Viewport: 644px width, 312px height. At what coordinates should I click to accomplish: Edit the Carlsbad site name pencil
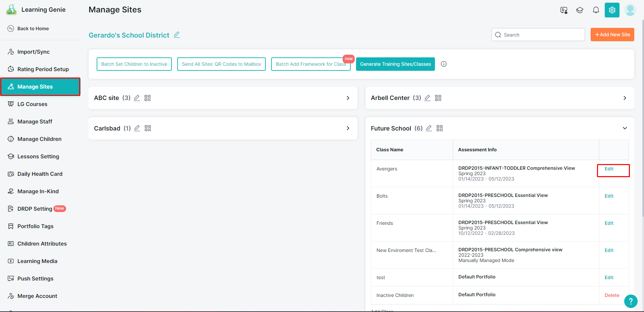137,128
